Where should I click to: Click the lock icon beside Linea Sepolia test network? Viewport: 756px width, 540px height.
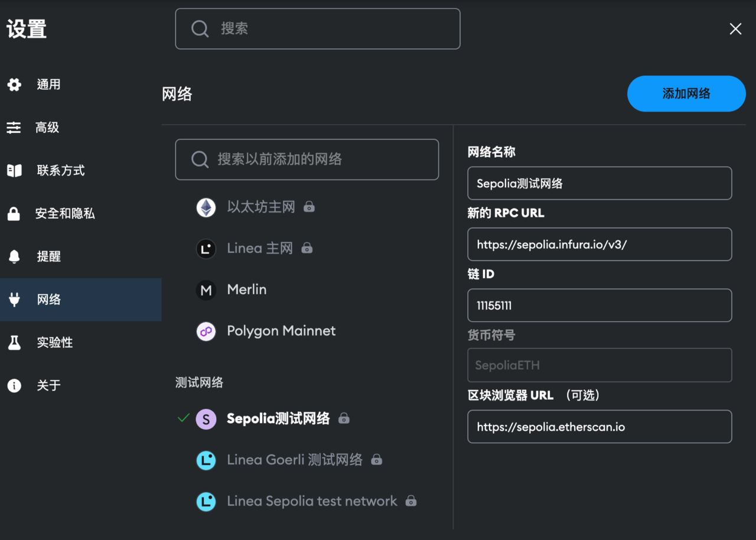(411, 501)
